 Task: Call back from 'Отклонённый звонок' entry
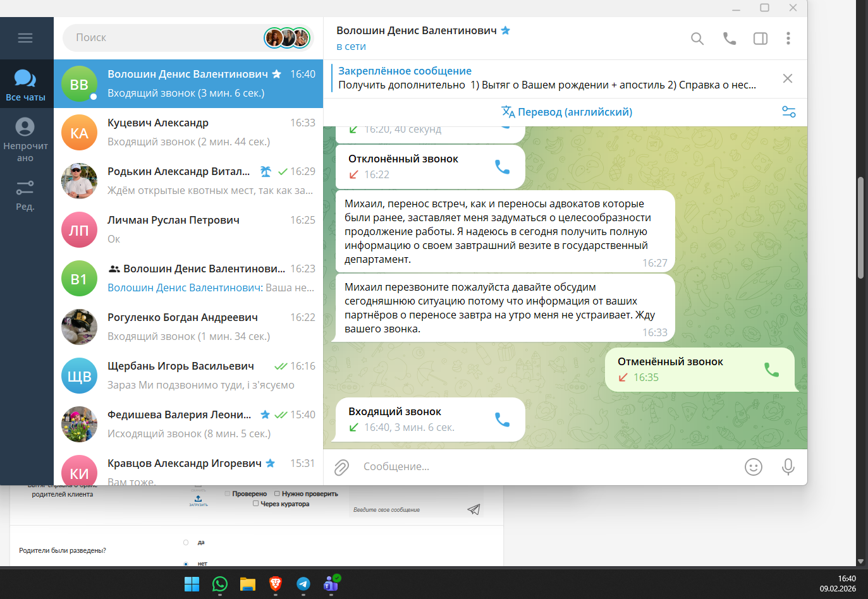[502, 167]
